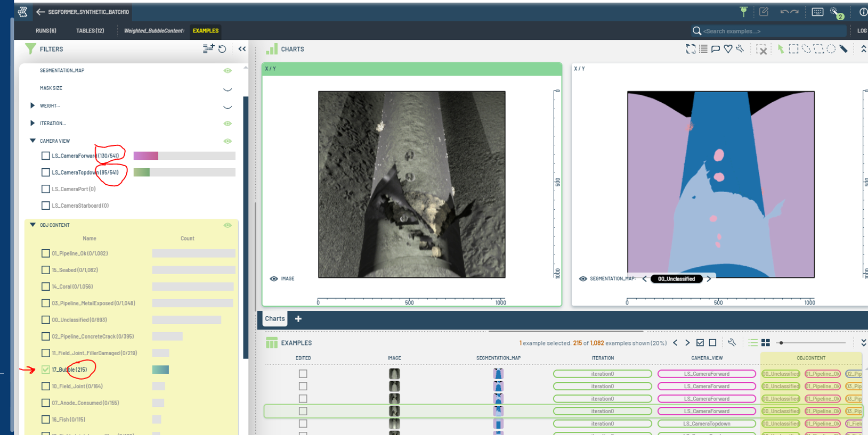
Task: Collapse the Filters panel with double chevron
Action: [x=242, y=49]
